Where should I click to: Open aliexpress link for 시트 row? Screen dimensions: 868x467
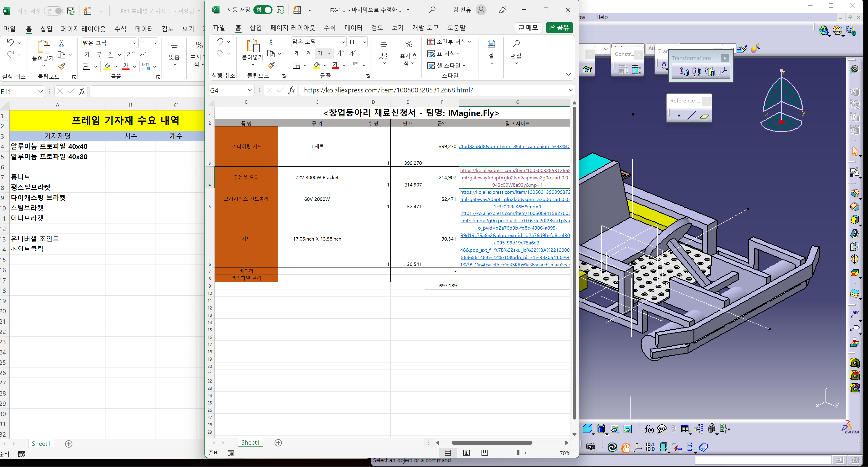515,239
